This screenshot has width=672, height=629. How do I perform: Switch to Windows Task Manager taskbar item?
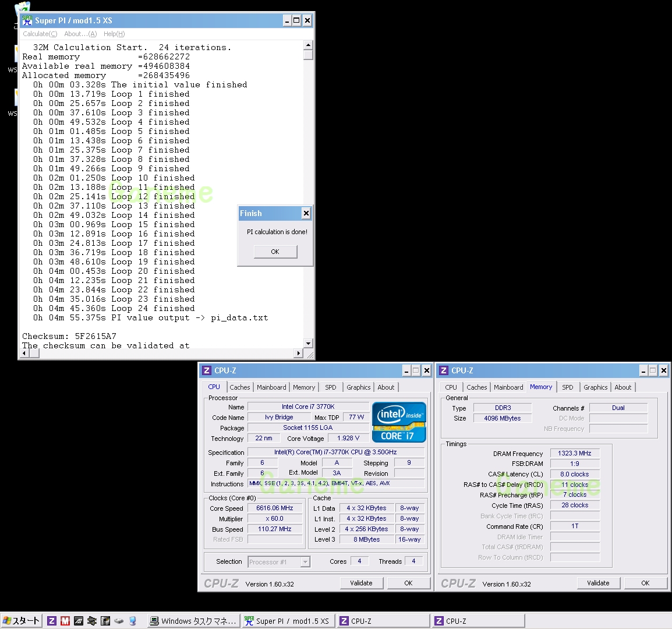tap(193, 621)
